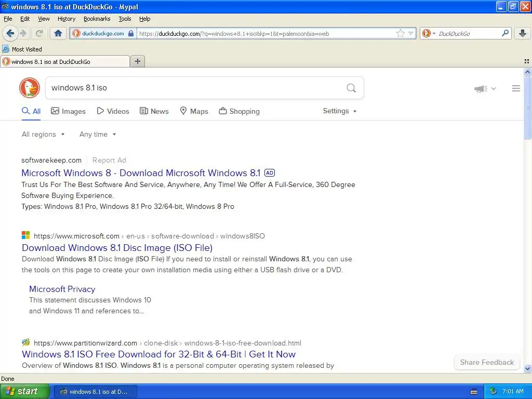This screenshot has height=399, width=532.
Task: Open the Downloads arrow button
Action: 523,33
